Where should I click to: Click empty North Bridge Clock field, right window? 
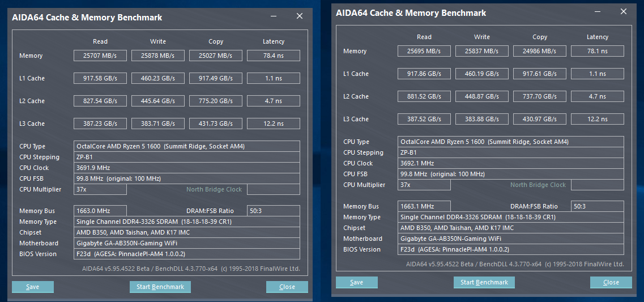(x=598, y=185)
